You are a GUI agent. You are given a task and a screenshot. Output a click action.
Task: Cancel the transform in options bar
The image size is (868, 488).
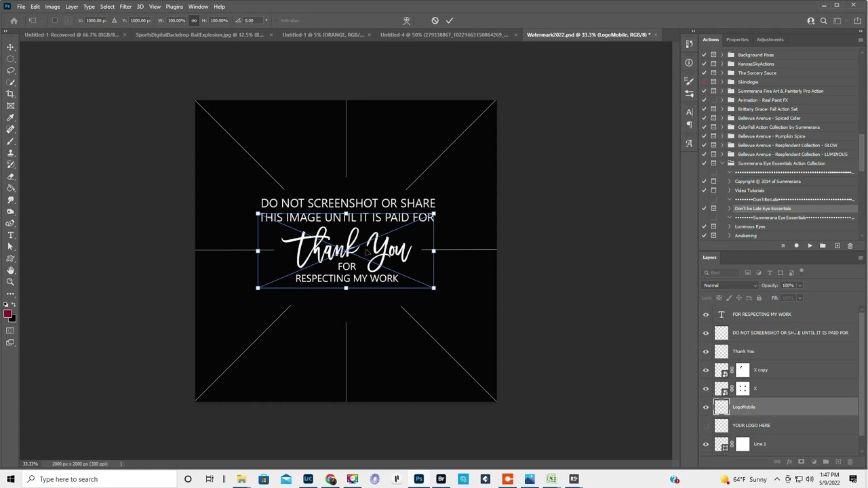point(435,20)
